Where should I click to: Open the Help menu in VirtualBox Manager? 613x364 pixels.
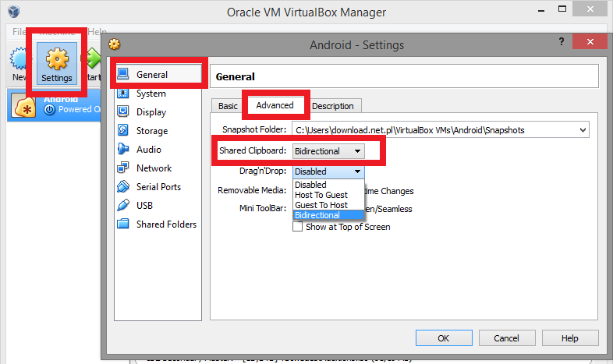point(97,31)
